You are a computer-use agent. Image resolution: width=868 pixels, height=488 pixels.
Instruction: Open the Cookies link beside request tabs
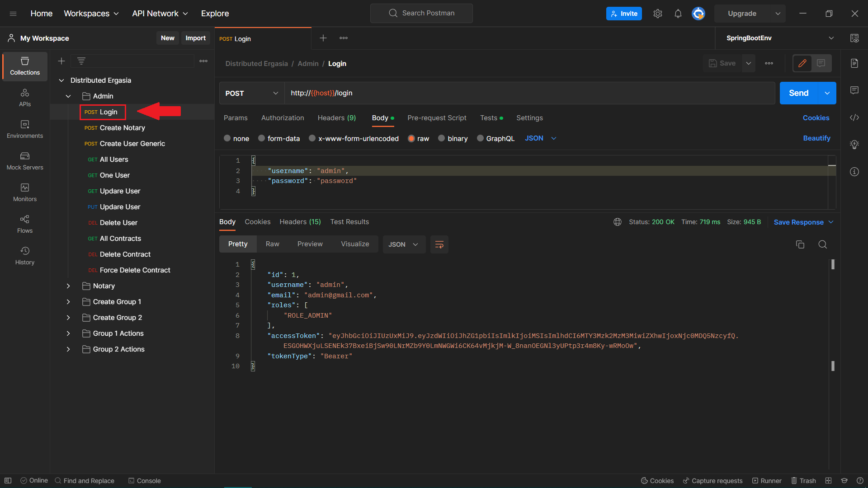816,118
